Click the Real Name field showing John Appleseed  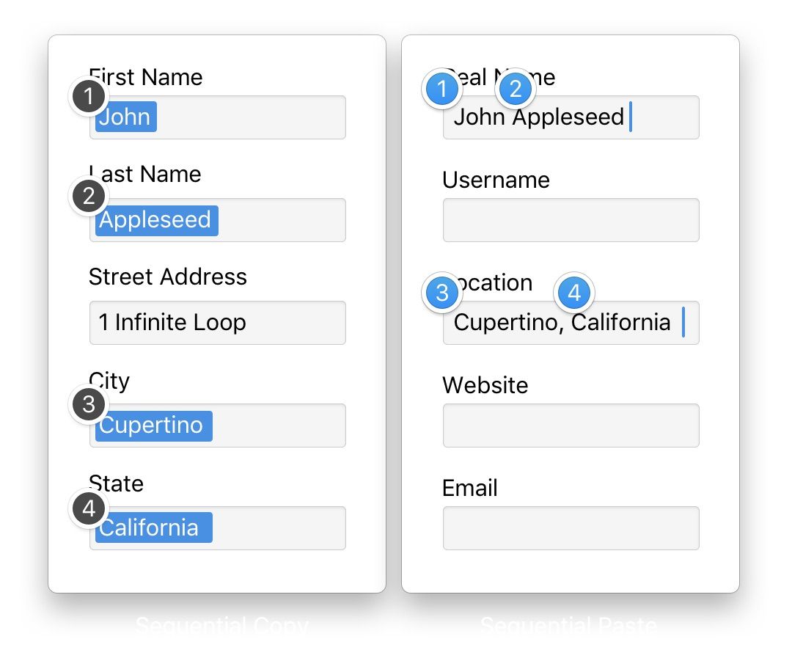(571, 117)
